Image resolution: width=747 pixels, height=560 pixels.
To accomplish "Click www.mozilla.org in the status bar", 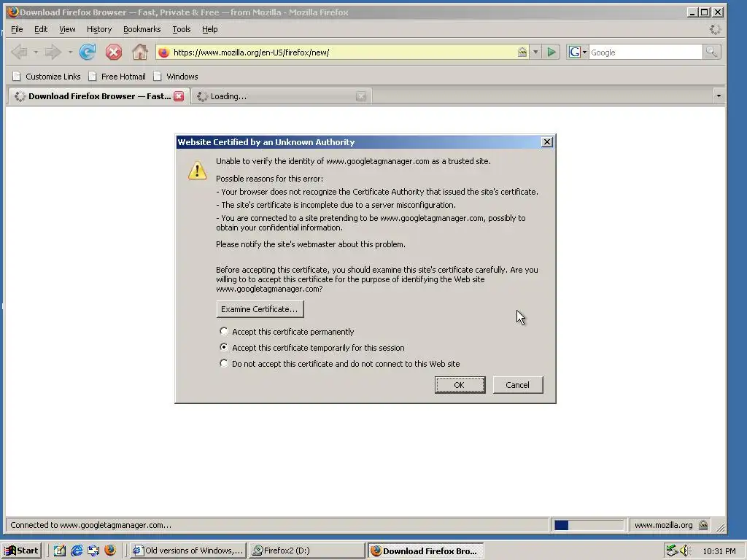I will click(663, 525).
